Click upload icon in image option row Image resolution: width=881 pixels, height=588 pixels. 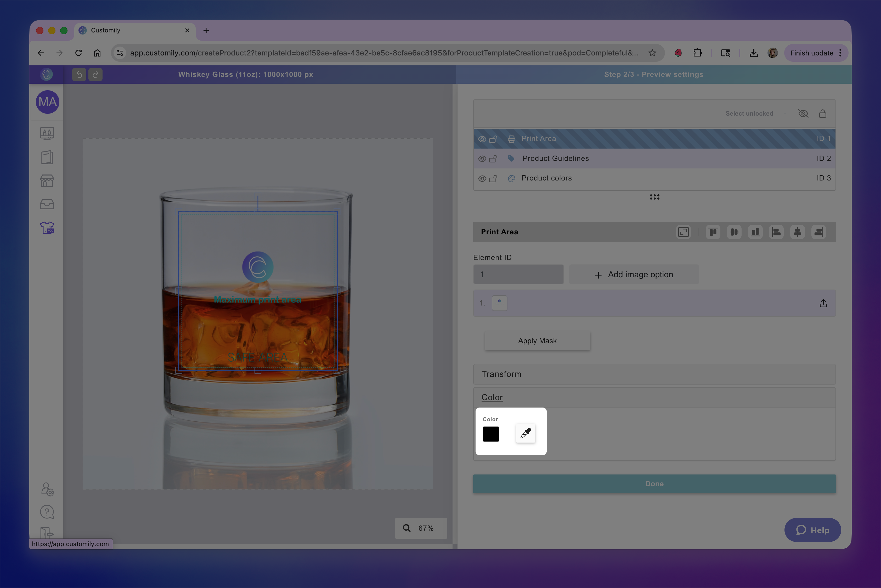tap(823, 303)
